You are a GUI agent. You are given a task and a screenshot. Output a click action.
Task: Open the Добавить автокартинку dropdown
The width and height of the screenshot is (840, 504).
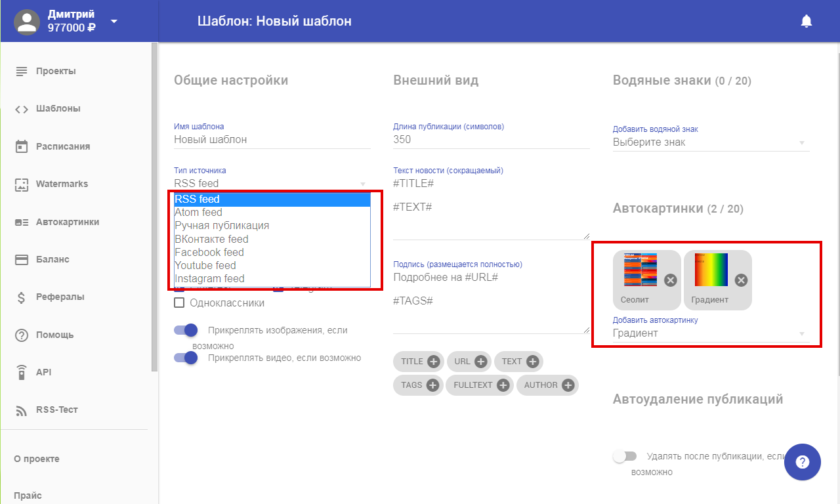tap(711, 333)
